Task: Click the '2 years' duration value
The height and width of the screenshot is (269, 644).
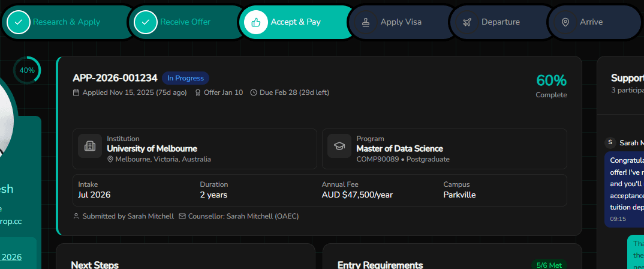Action: coord(213,195)
